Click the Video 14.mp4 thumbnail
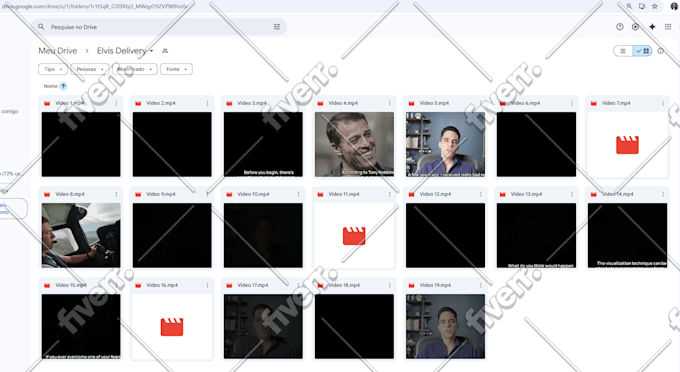This screenshot has height=372, width=680. click(x=628, y=235)
